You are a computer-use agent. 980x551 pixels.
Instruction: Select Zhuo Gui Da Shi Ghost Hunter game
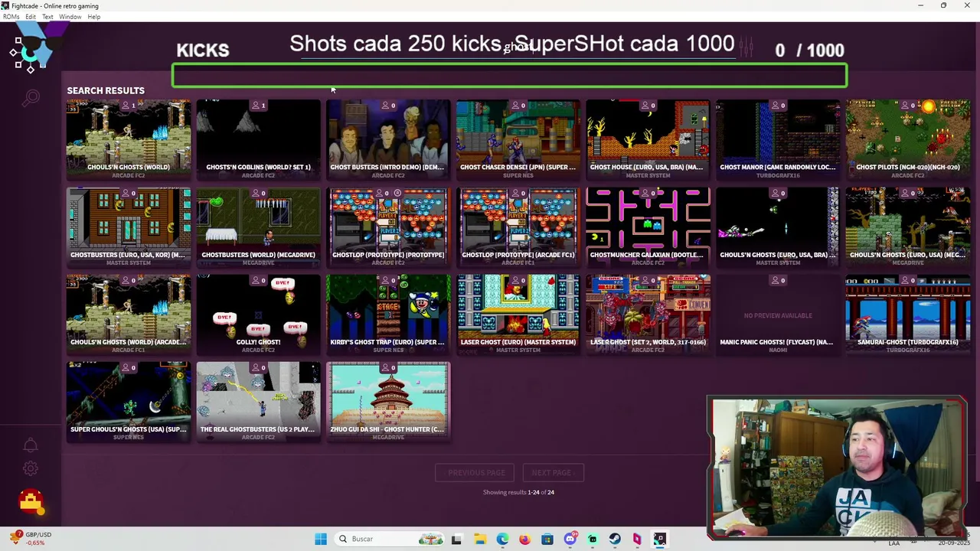pyautogui.click(x=388, y=402)
